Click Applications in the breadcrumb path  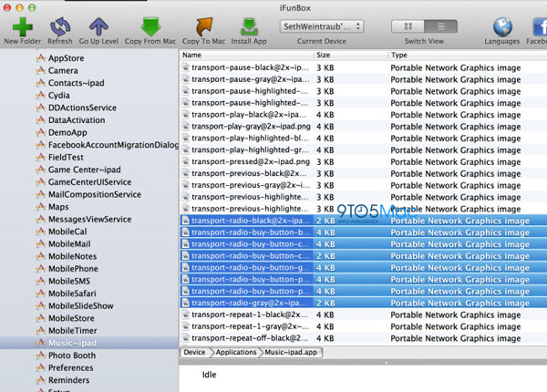pyautogui.click(x=236, y=351)
